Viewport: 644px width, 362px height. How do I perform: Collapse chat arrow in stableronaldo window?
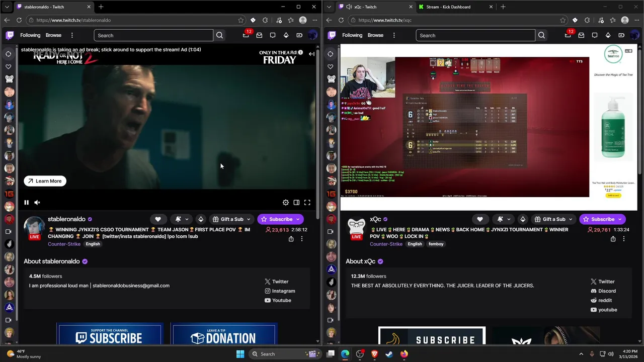coord(311,54)
